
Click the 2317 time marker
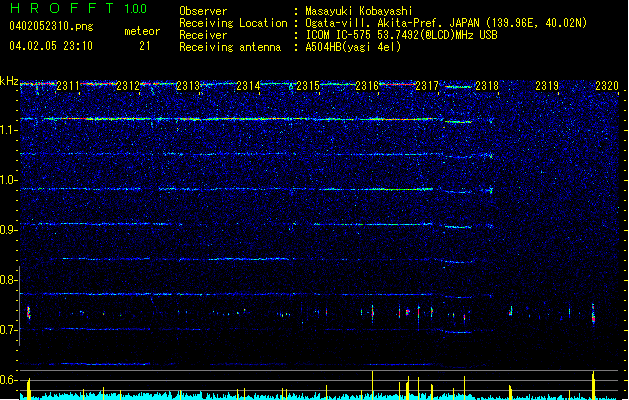[427, 86]
